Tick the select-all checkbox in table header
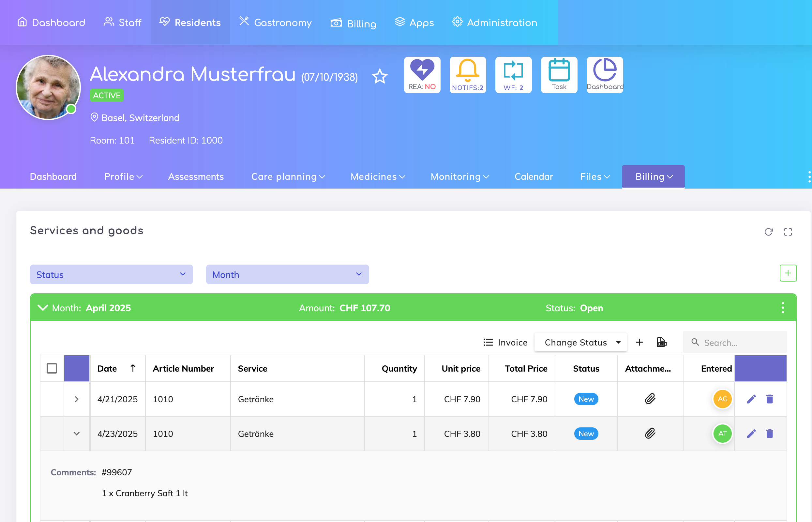This screenshot has width=812, height=522. click(52, 368)
